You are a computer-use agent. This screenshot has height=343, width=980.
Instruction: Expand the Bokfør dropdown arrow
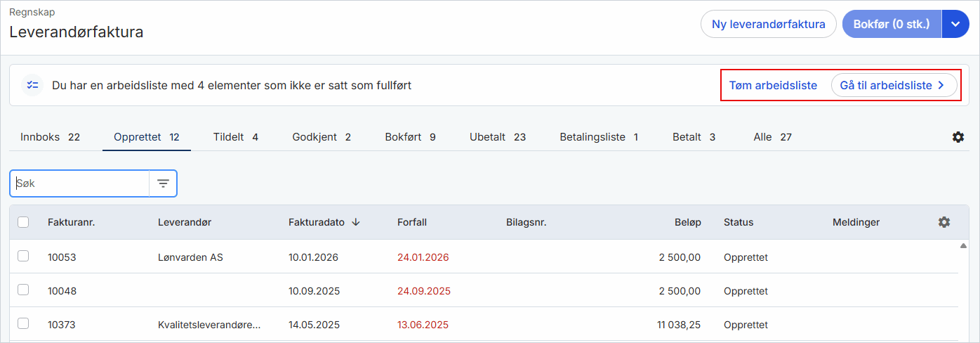point(955,24)
